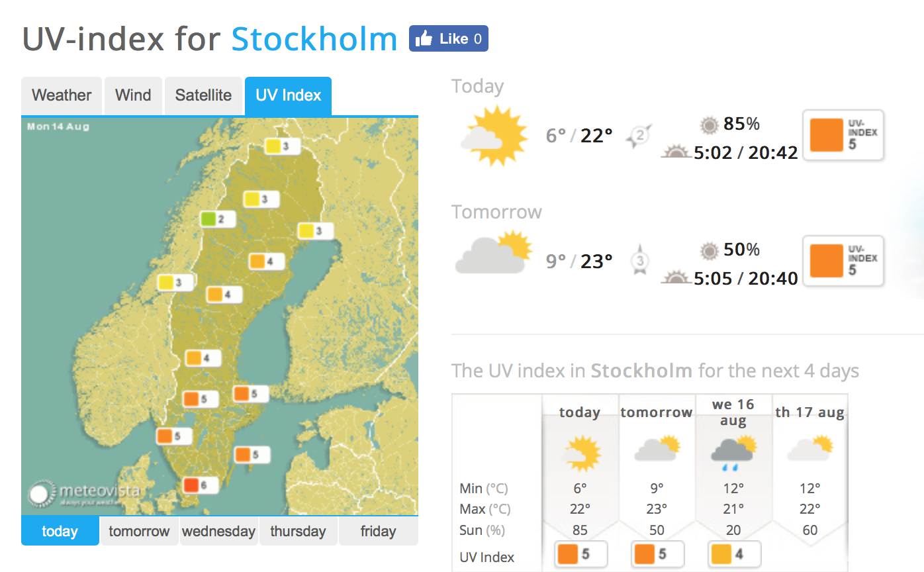Click the Thursday 17 Aug forecast weather icon

coord(810,448)
